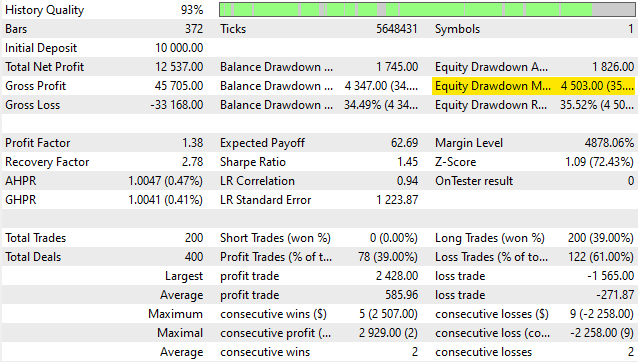Viewport: 639px width, 362px height.
Task: Click consecutive losses value 9 (-2 258.00)
Action: [602, 314]
